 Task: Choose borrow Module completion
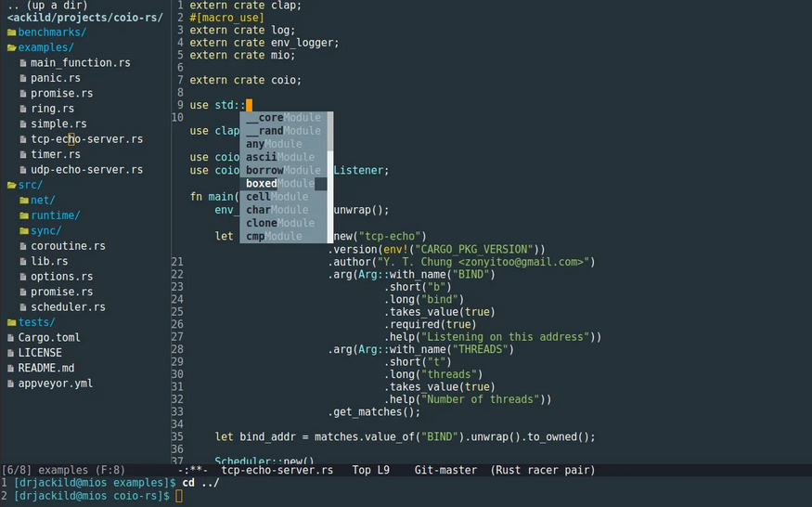(x=283, y=171)
